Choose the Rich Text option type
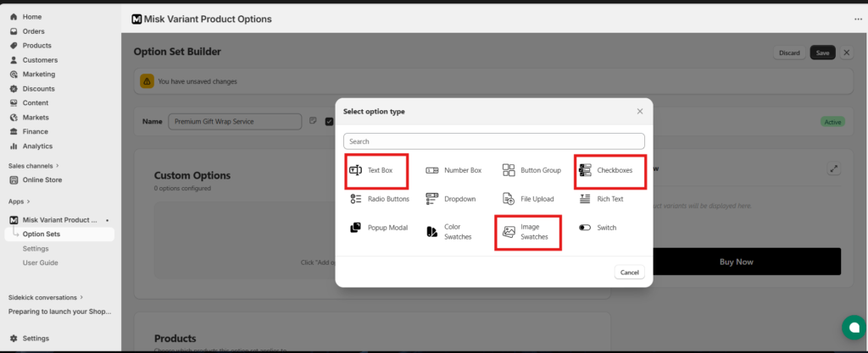 click(x=603, y=199)
